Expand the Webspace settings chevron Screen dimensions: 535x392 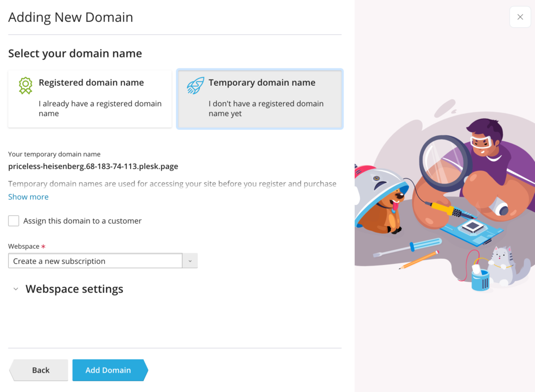16,289
